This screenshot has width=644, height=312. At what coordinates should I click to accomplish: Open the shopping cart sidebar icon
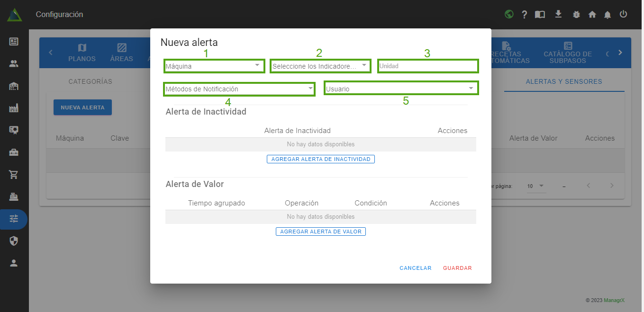pos(14,175)
